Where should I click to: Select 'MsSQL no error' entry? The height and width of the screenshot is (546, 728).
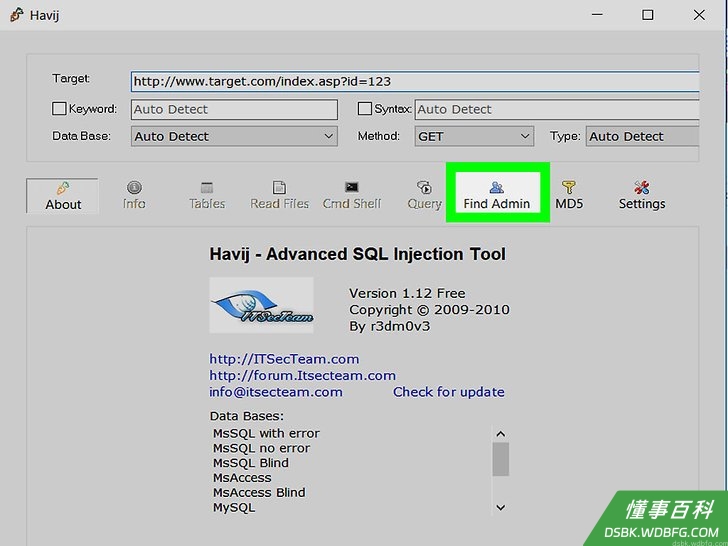261,448
